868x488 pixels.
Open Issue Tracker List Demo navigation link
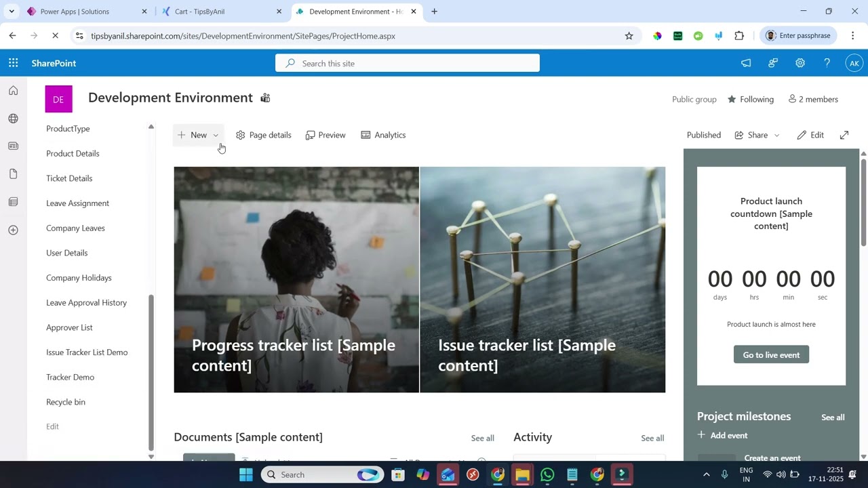pos(87,352)
